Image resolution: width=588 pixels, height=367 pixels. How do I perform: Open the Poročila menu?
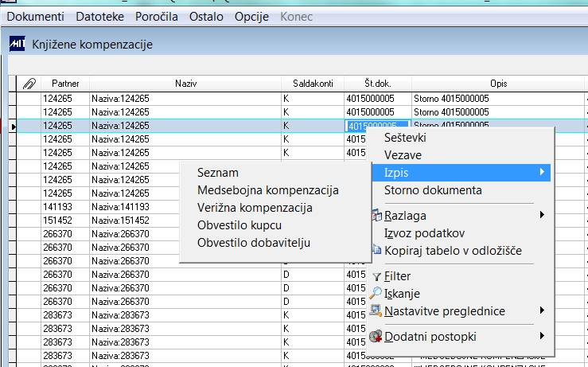(x=157, y=17)
